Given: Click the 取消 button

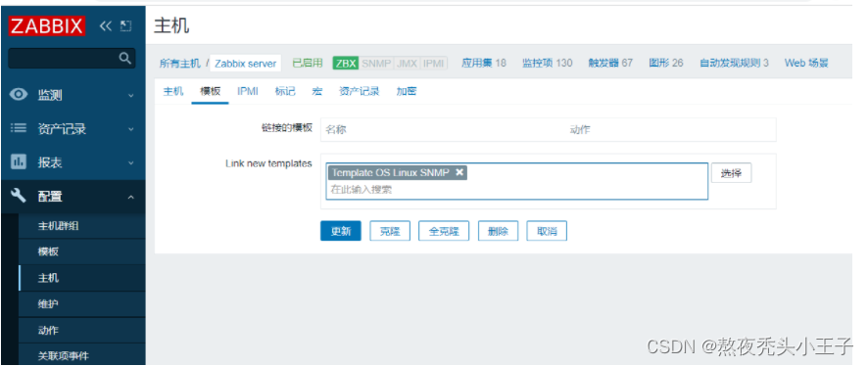Looking at the screenshot, I should click(x=547, y=231).
